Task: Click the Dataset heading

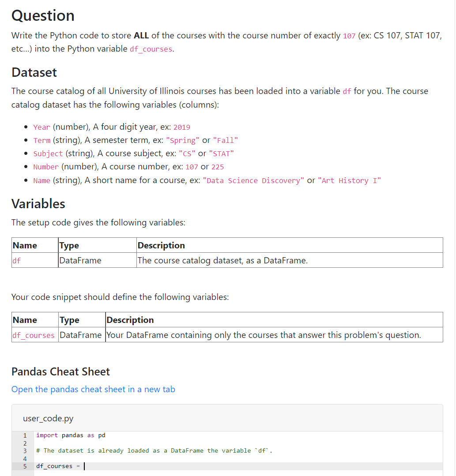Action: coord(34,72)
